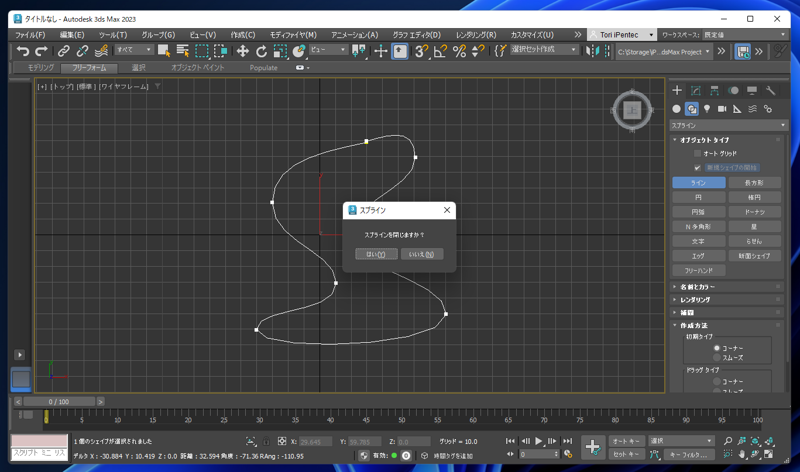This screenshot has width=800, height=472.
Task: Open the Utilities wrench panel icon
Action: coord(770,90)
